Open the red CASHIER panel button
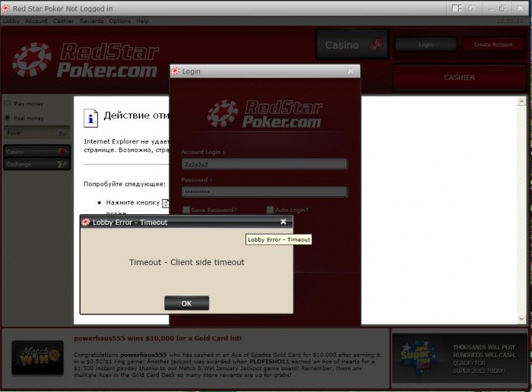The width and height of the screenshot is (532, 392). 459,77
